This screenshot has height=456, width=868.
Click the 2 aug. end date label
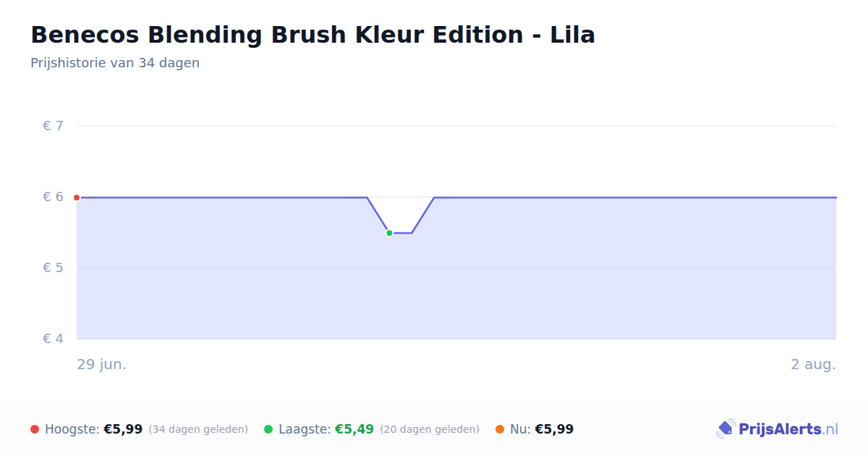(x=813, y=364)
